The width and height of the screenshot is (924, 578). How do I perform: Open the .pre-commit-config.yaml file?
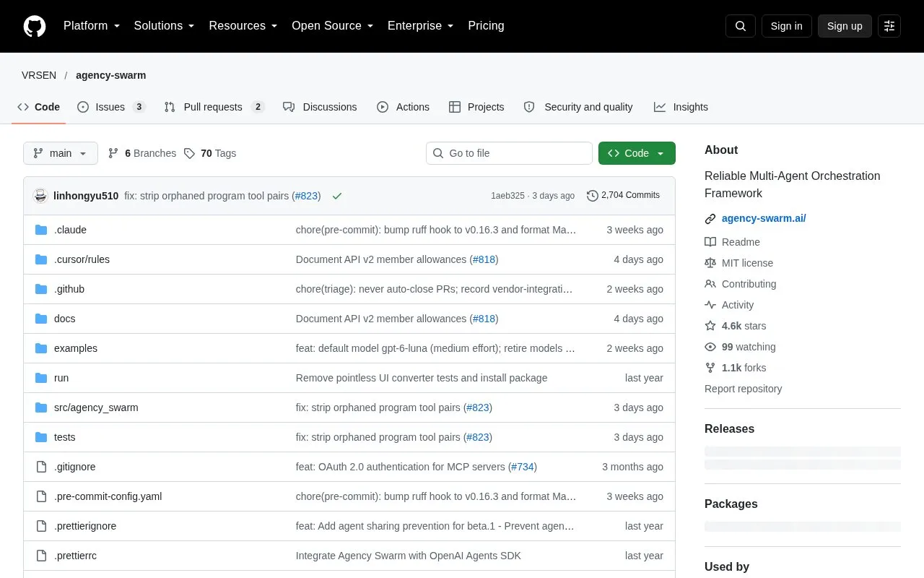108,496
